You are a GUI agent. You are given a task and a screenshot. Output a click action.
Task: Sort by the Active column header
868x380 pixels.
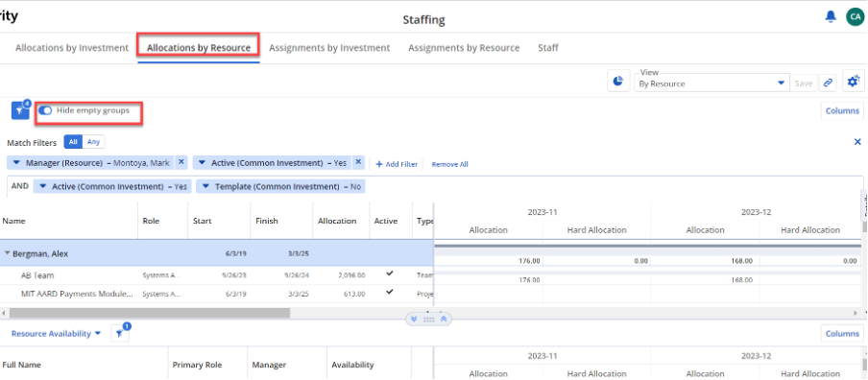pyautogui.click(x=386, y=221)
